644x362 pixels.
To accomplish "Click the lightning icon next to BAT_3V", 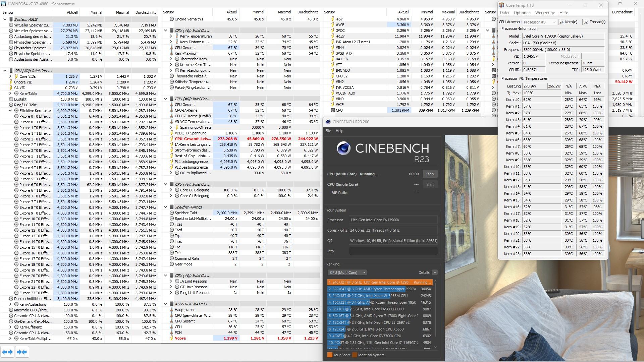I will [x=332, y=59].
